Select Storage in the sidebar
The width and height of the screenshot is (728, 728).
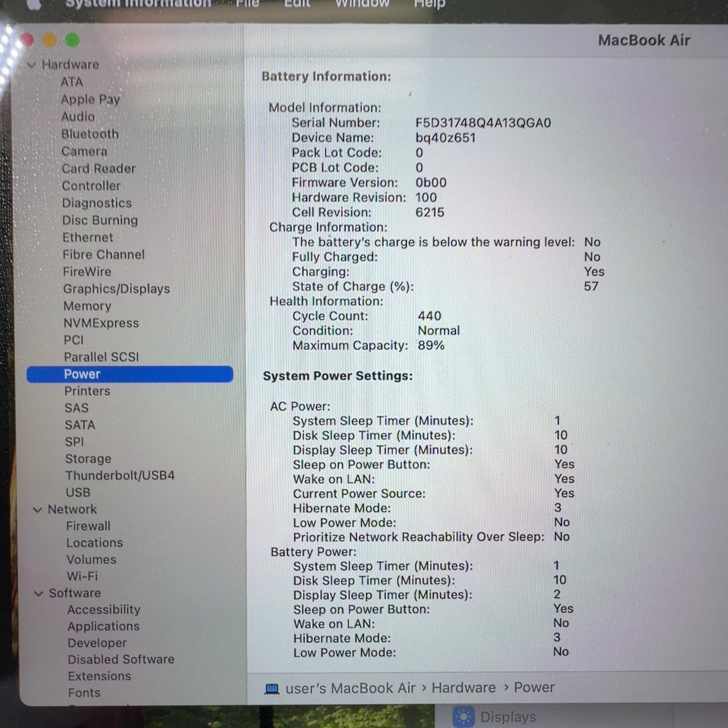(88, 459)
